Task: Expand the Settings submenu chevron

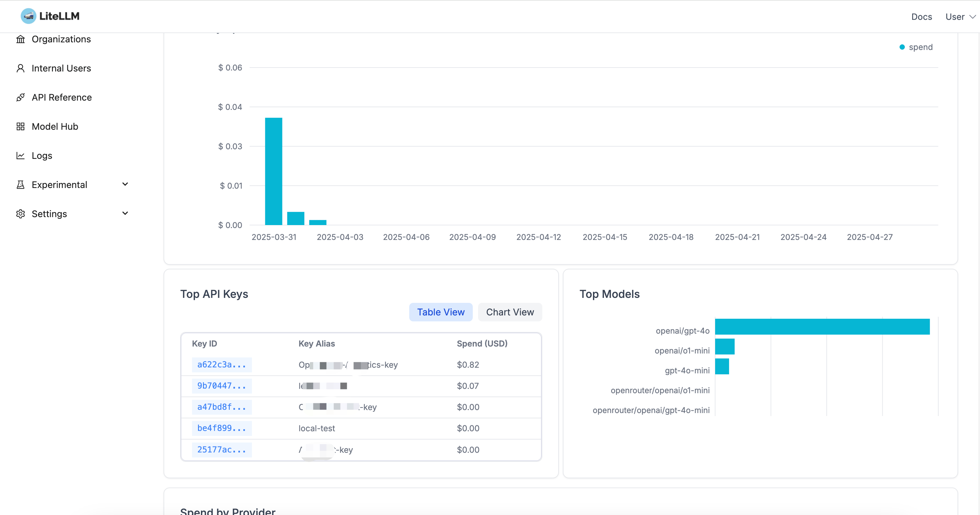Action: pyautogui.click(x=125, y=213)
